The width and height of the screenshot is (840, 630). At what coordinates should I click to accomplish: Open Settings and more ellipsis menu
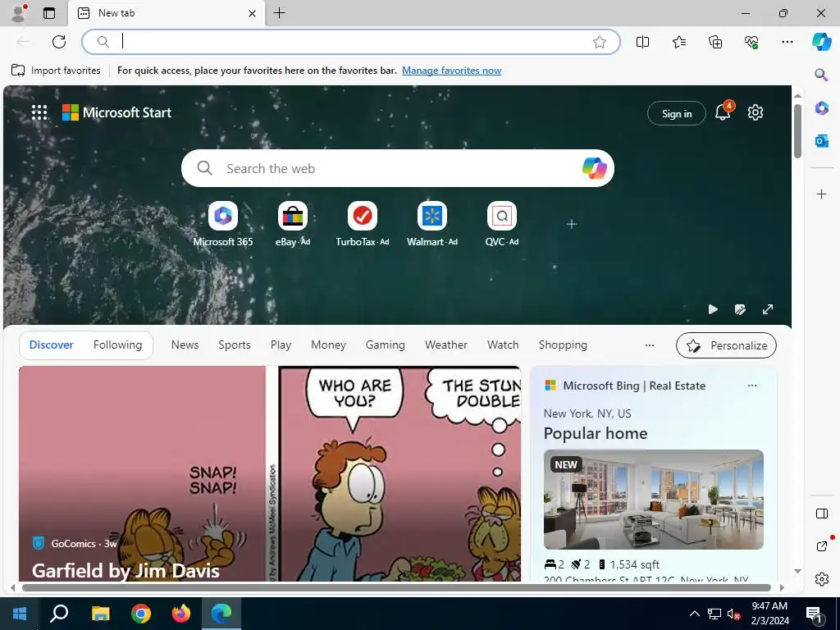tap(787, 42)
